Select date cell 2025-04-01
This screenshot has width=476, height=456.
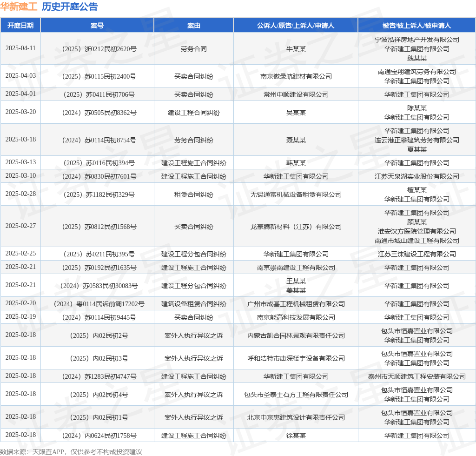pyautogui.click(x=20, y=94)
